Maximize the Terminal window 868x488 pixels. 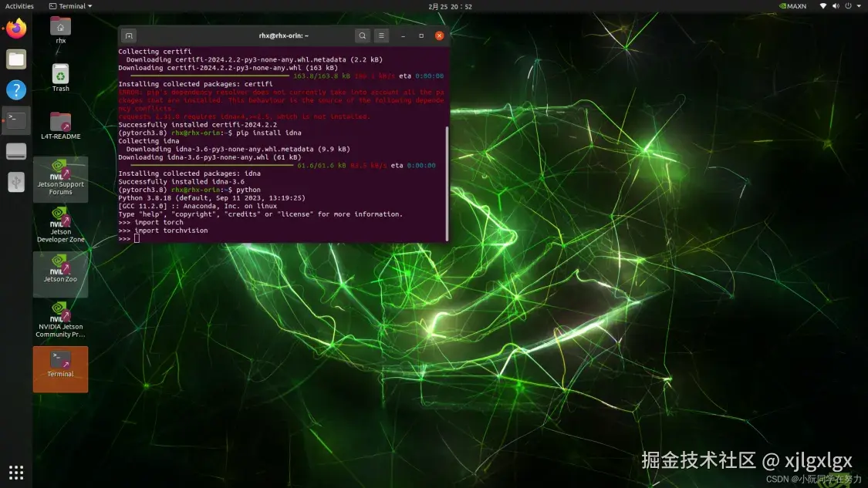tap(421, 36)
